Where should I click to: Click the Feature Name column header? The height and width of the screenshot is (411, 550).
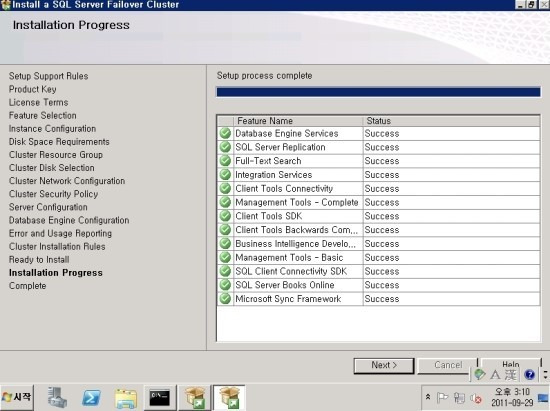(298, 121)
